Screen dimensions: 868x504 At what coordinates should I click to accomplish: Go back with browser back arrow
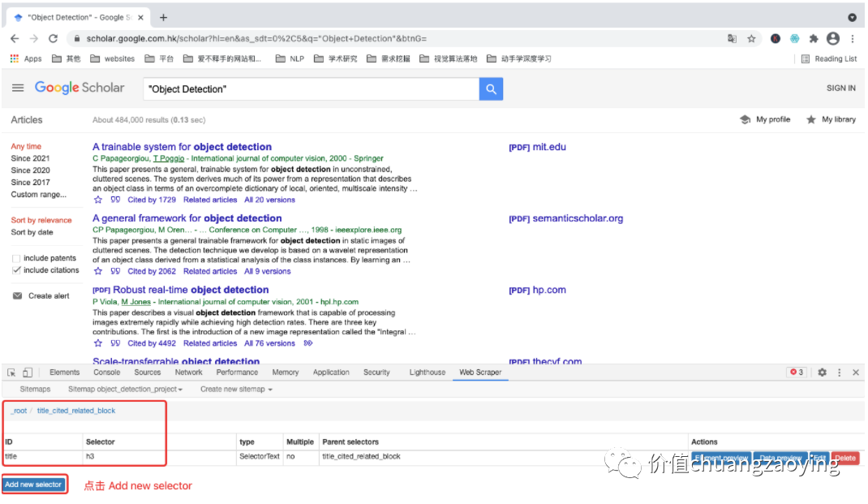click(15, 38)
